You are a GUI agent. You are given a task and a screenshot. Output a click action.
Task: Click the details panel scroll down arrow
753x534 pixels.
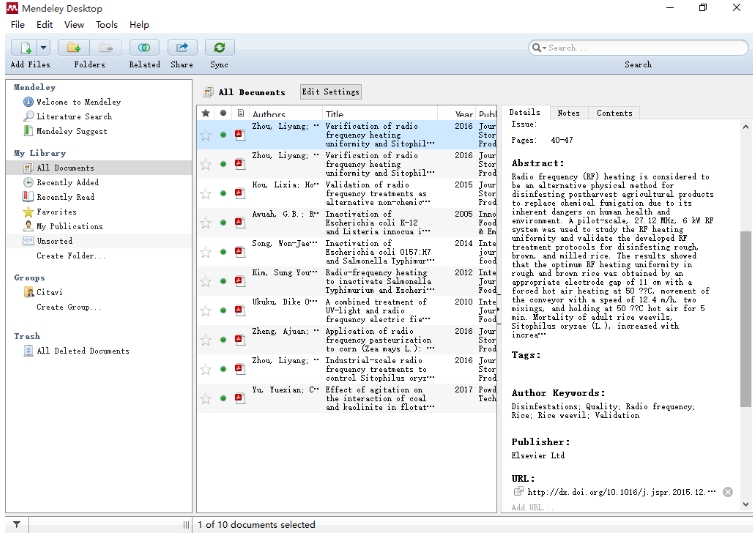click(745, 504)
